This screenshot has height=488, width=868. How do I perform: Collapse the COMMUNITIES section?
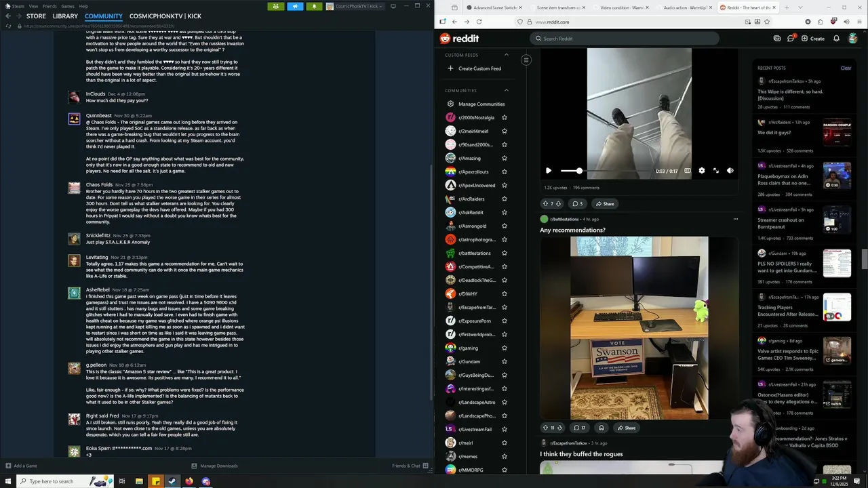point(506,90)
